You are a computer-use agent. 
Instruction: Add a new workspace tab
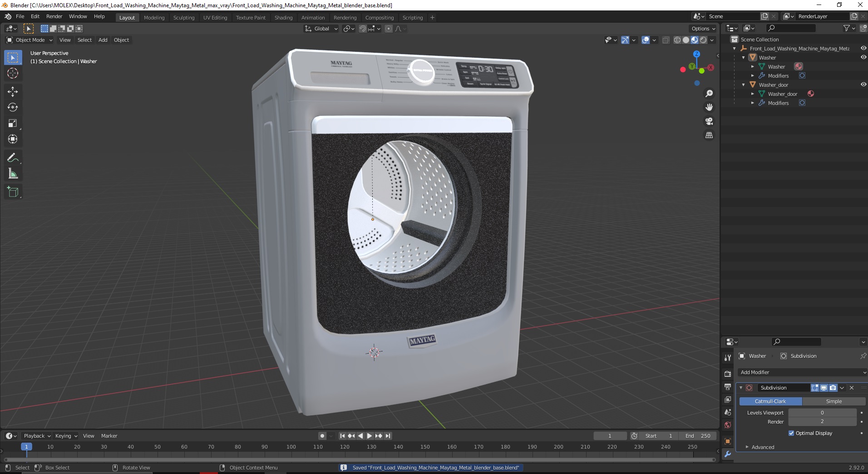432,18
